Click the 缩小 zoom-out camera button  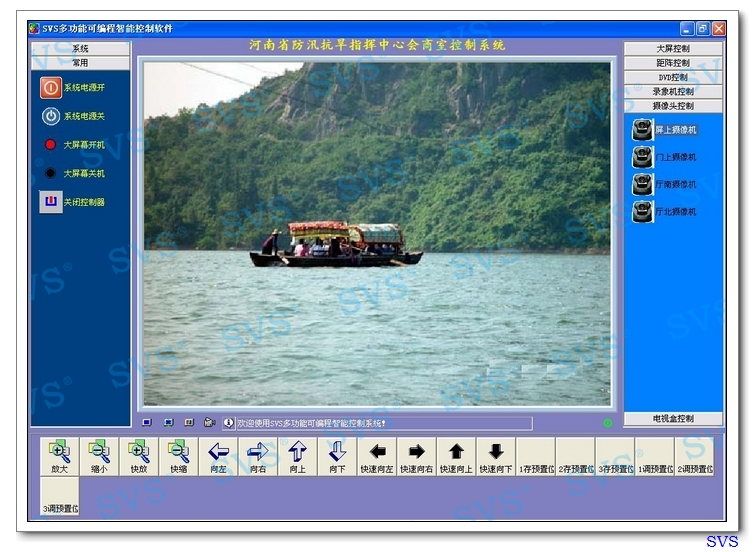click(x=99, y=456)
